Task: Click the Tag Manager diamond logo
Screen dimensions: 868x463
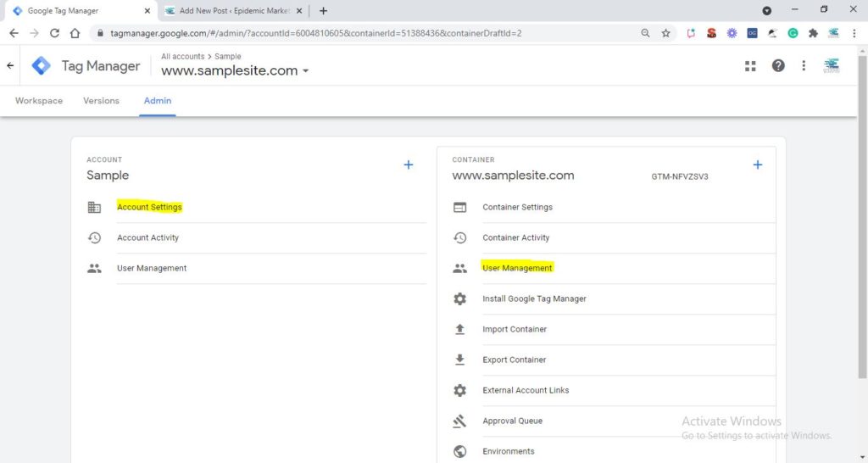Action: pos(41,65)
